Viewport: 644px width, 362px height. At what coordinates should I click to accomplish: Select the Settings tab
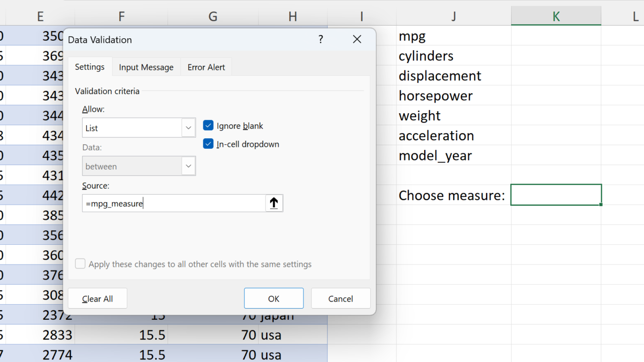pyautogui.click(x=90, y=67)
